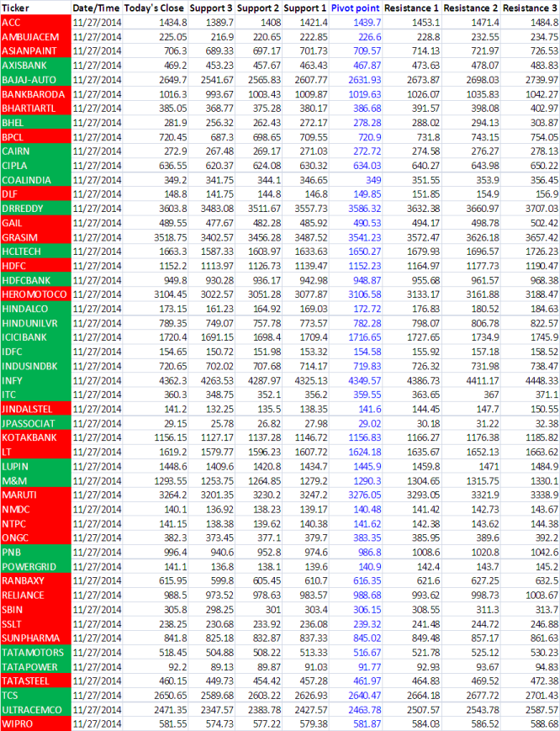
Task: Click the Pivot point column header
Action: pos(356,8)
